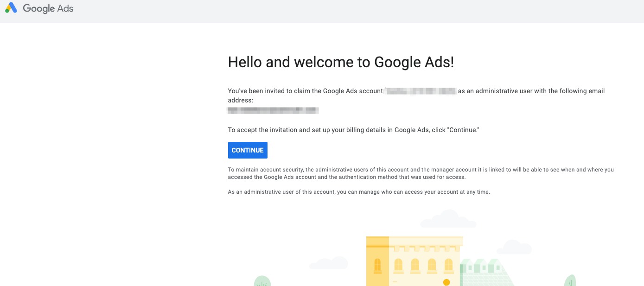
Task: Click the small cloud right of the building
Action: click(x=516, y=247)
